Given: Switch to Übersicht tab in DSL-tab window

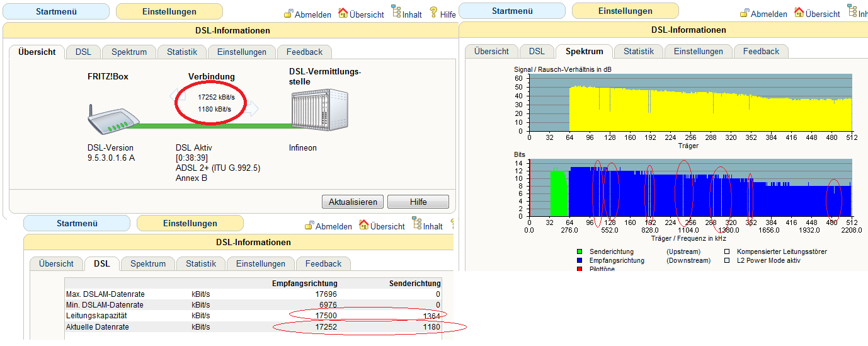Looking at the screenshot, I should coord(56,263).
